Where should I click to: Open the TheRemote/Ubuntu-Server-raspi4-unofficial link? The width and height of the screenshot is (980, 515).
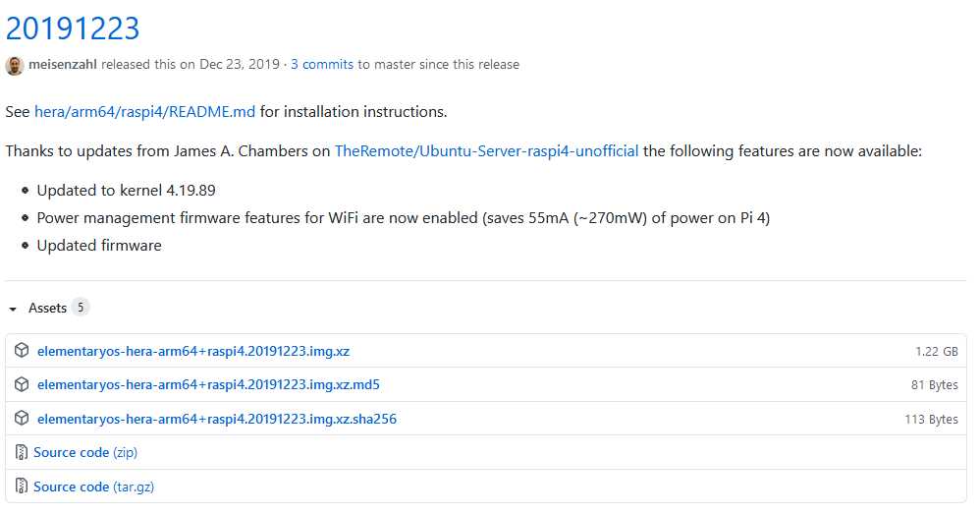point(486,151)
